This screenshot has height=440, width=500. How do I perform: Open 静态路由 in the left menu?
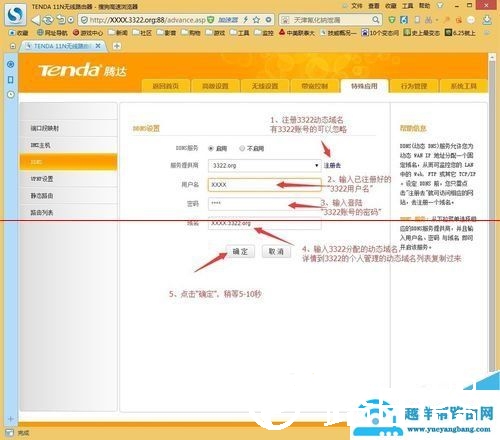point(69,196)
